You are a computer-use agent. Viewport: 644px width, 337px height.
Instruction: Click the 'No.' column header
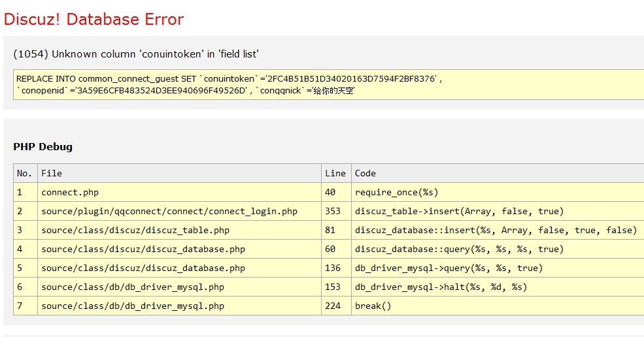[25, 173]
